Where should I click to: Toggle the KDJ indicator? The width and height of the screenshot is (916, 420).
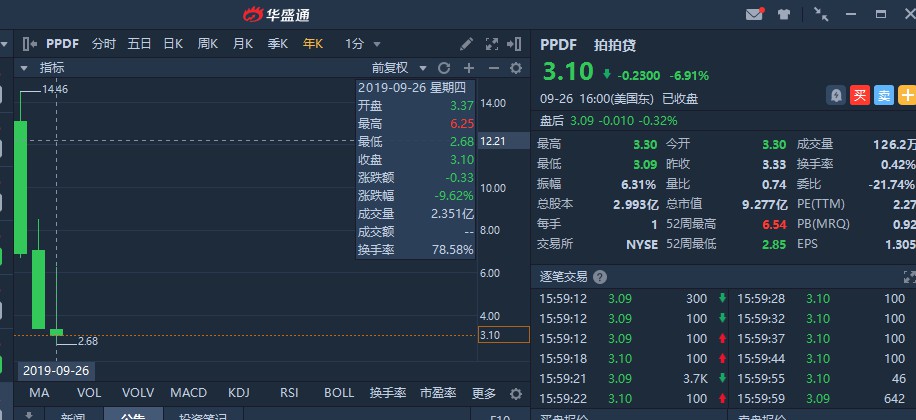click(x=240, y=393)
